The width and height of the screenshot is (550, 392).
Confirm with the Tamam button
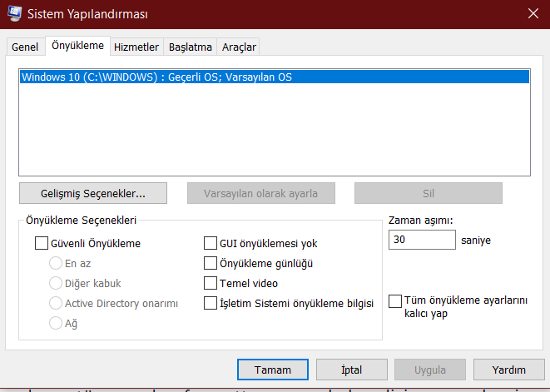273,370
